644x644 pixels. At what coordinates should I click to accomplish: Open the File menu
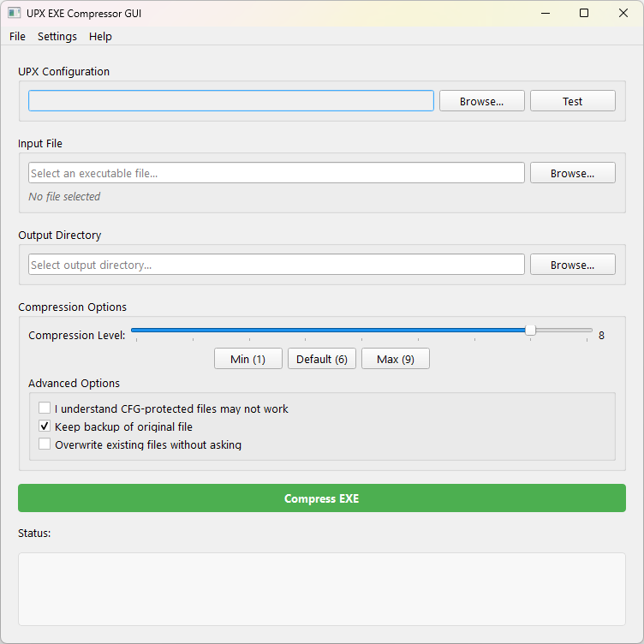(x=17, y=37)
